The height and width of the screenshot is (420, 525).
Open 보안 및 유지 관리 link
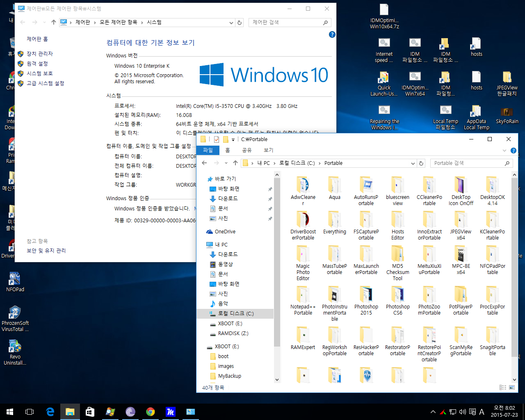[46, 251]
